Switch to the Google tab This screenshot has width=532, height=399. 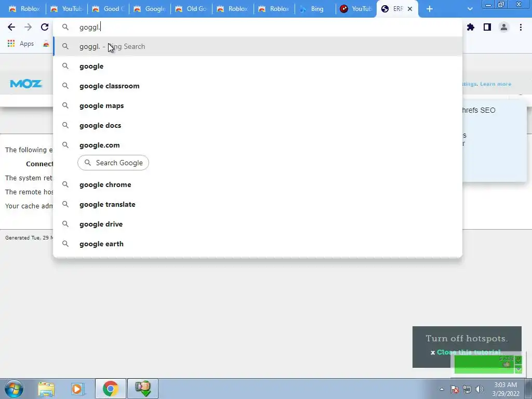click(x=149, y=9)
